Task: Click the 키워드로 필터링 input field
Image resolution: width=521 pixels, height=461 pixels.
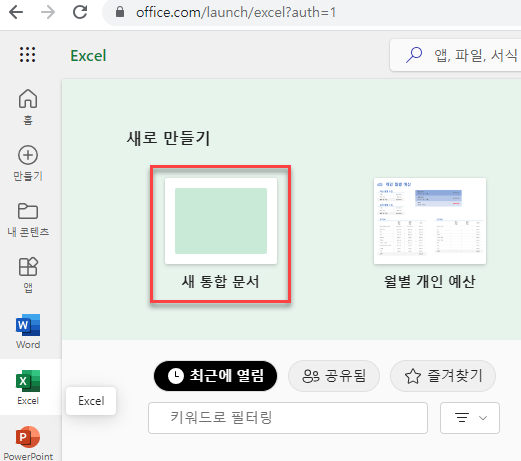Action: point(288,418)
